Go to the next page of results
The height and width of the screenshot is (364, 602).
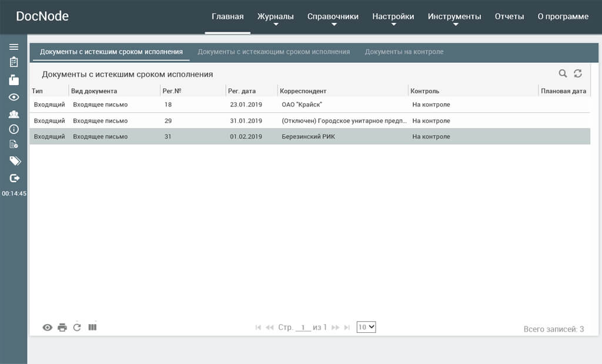point(335,327)
